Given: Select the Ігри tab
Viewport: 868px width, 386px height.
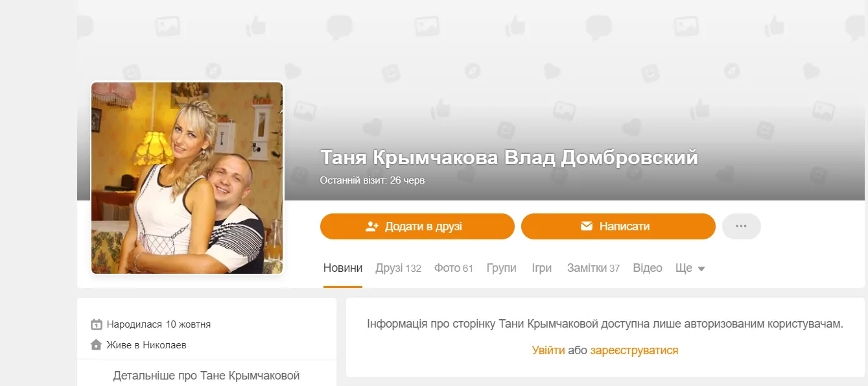Looking at the screenshot, I should pyautogui.click(x=542, y=268).
